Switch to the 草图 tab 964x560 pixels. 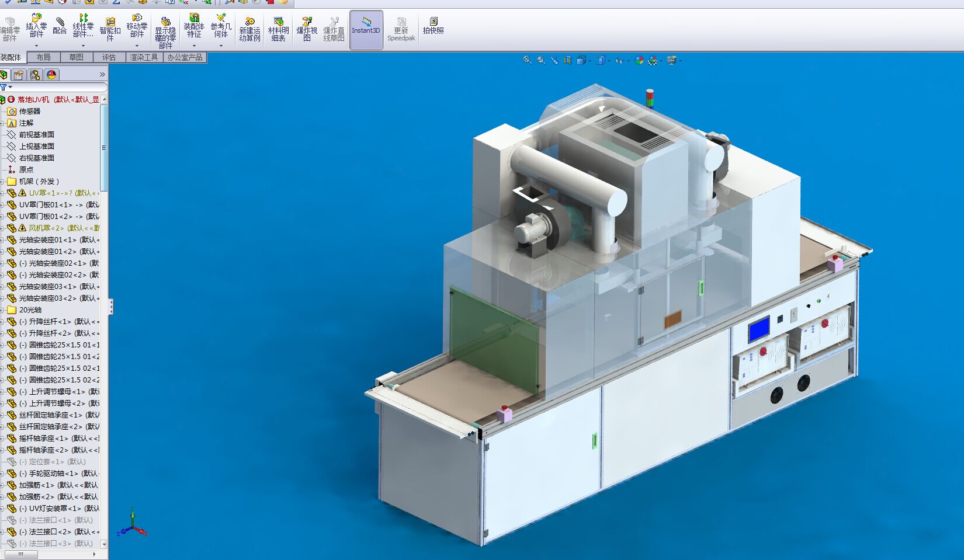(x=77, y=57)
